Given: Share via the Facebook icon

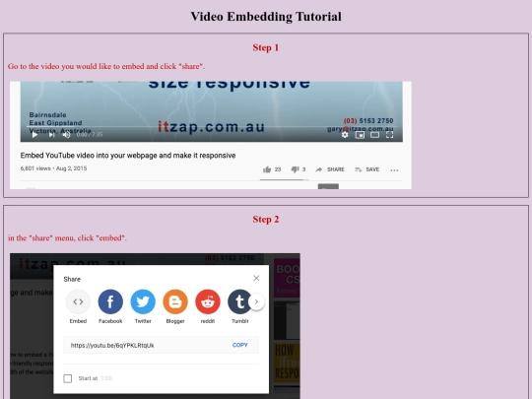Looking at the screenshot, I should point(110,301).
